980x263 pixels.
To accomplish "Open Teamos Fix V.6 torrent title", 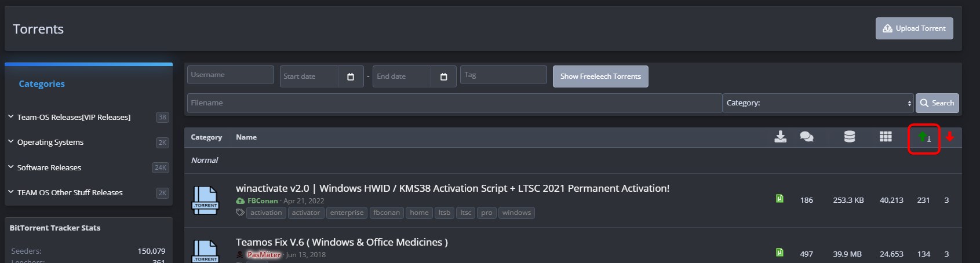I will [342, 242].
